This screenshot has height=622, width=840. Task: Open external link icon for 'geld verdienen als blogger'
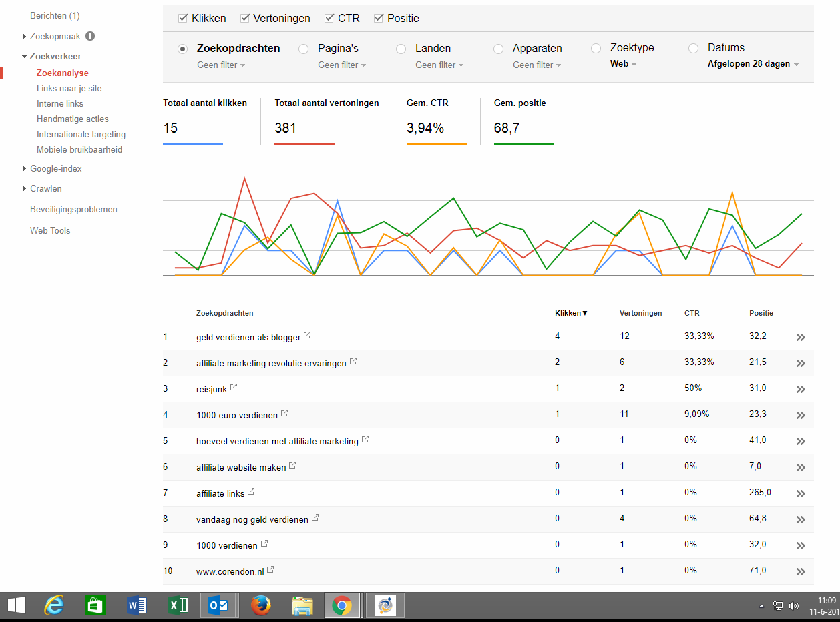pos(307,336)
